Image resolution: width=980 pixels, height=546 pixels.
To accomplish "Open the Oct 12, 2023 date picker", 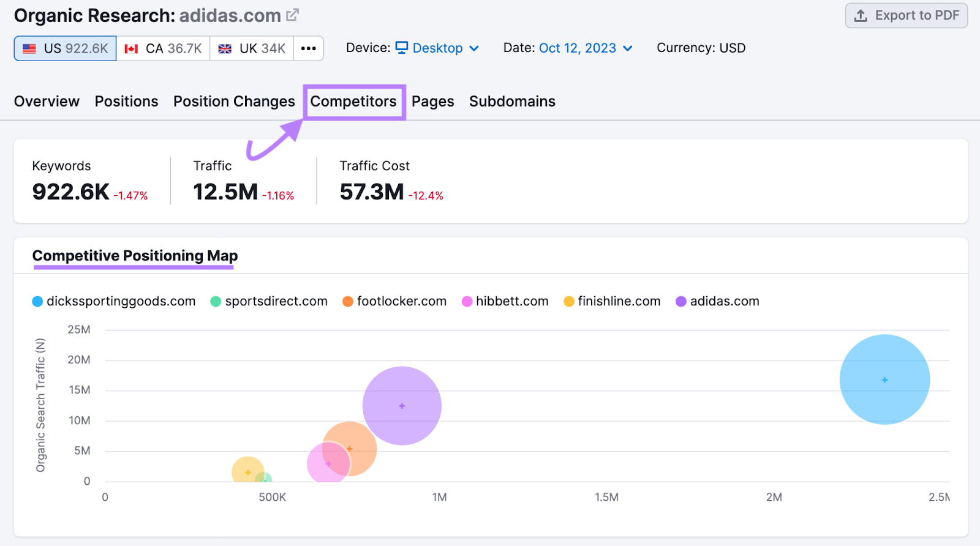I will [585, 48].
